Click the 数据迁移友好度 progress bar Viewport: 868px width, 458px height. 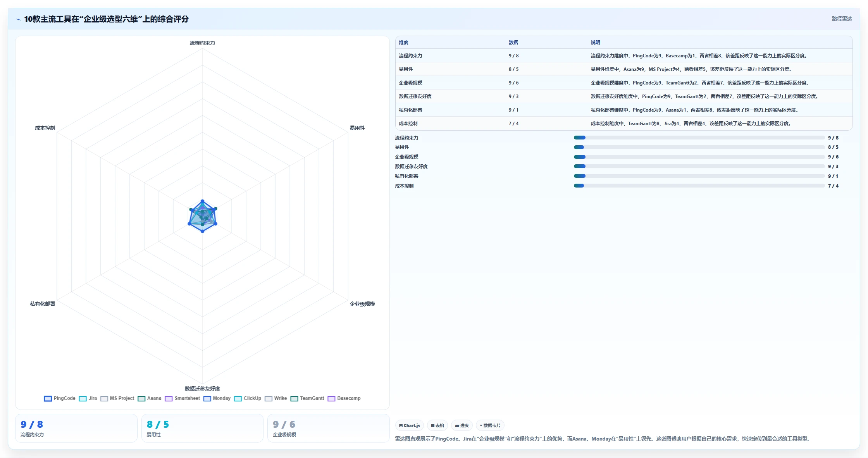[699, 166]
